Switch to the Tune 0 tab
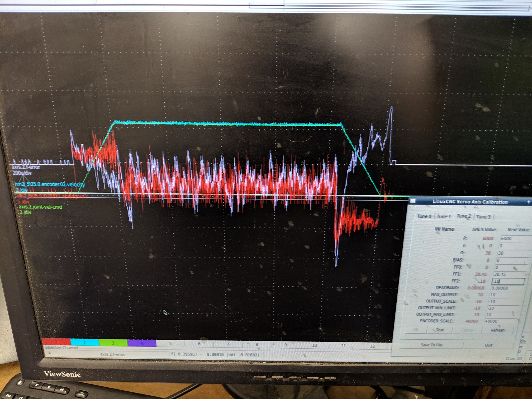This screenshot has height=399, width=532. click(424, 216)
